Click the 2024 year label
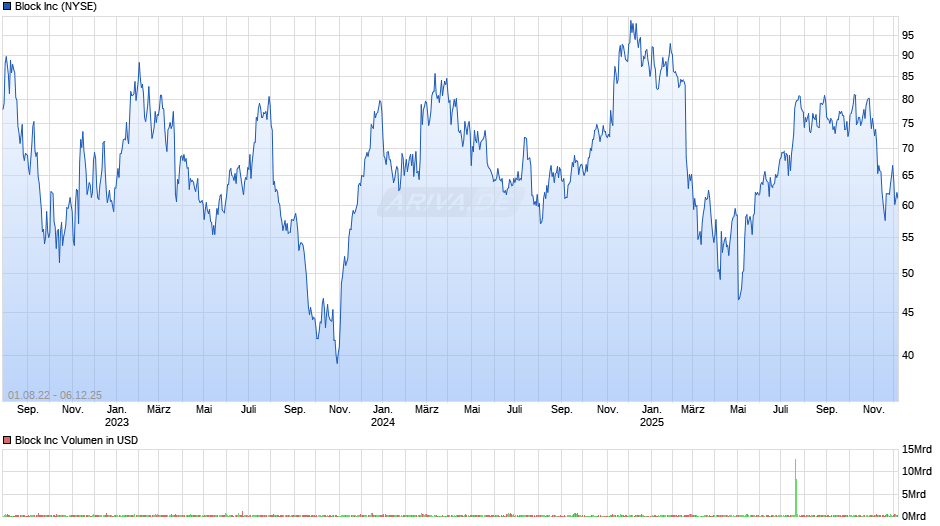Image resolution: width=940 pixels, height=526 pixels. (383, 422)
